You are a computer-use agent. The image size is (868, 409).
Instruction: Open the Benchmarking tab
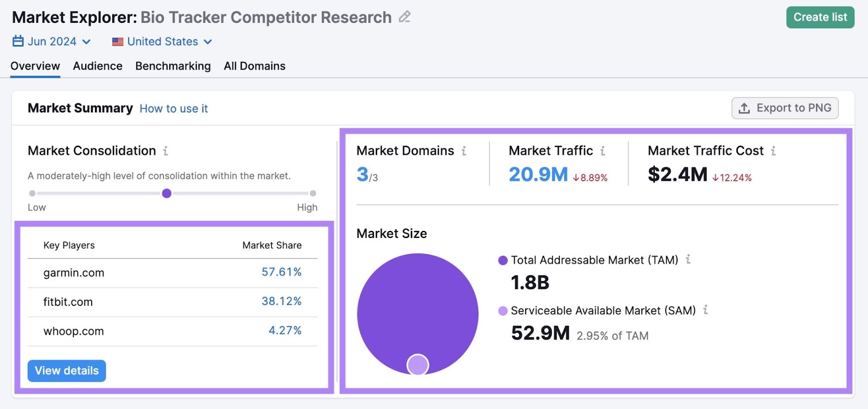pyautogui.click(x=173, y=66)
